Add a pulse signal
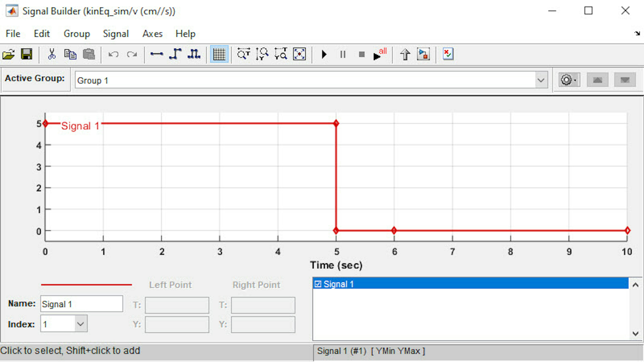Image resolution: width=644 pixels, height=362 pixels. click(194, 54)
